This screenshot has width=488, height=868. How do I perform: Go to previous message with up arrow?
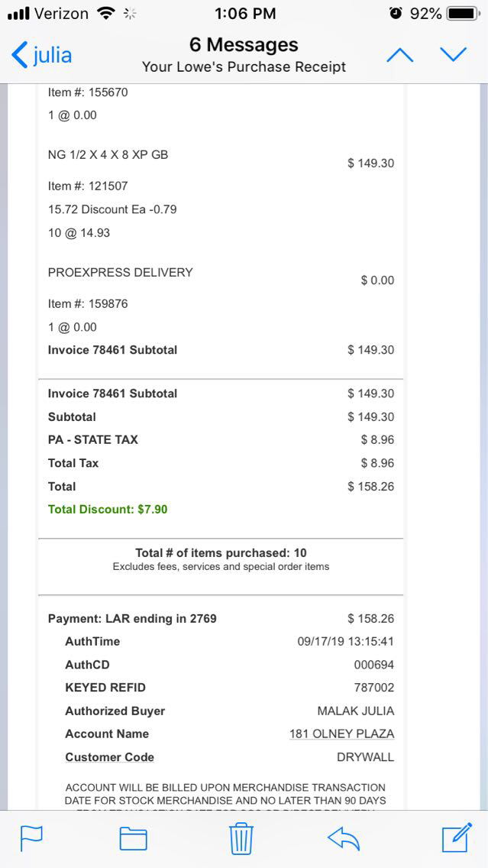[x=400, y=55]
